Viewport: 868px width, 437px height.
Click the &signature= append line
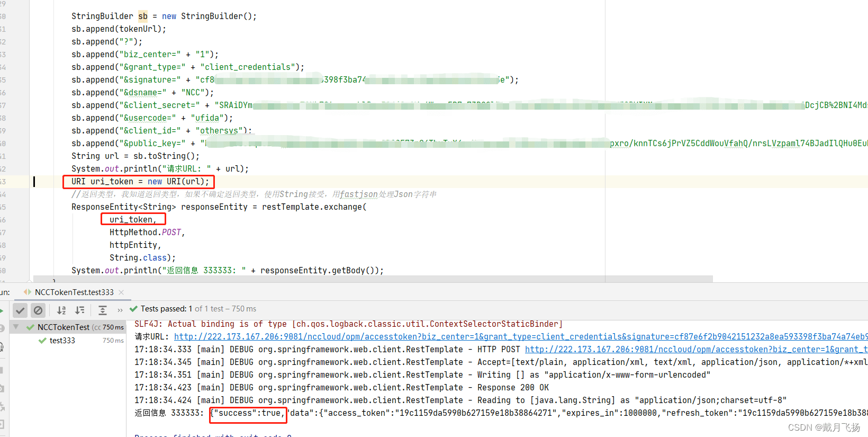[x=295, y=80]
